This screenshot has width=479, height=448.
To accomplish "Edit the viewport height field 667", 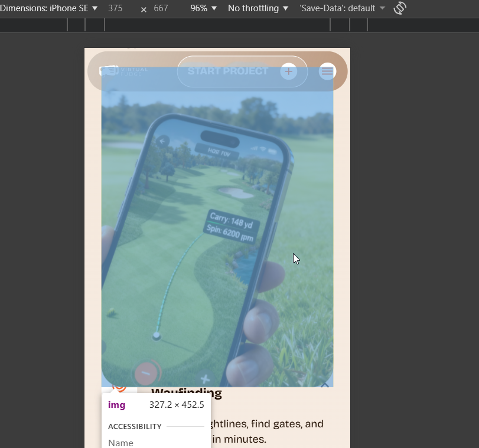I will 161,8.
